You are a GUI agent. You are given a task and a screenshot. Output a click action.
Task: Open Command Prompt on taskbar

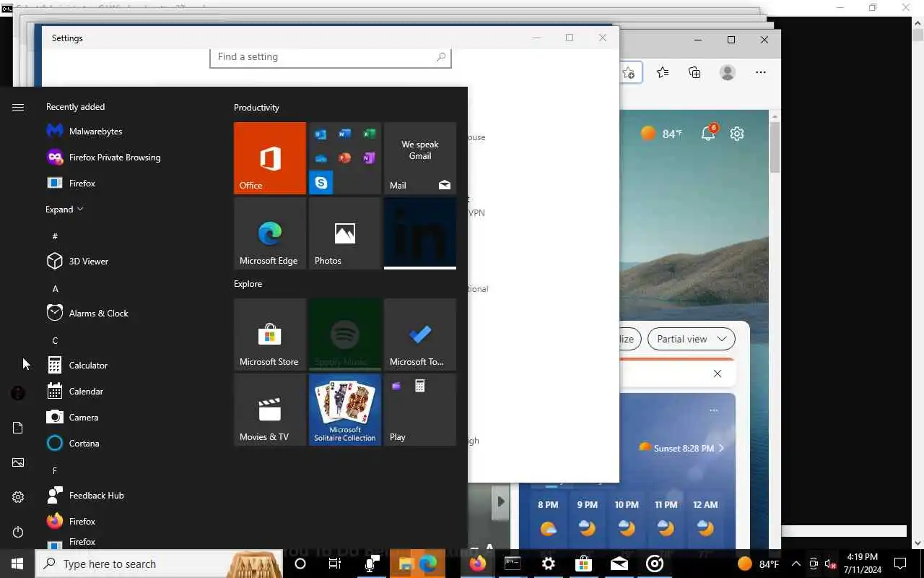click(x=513, y=564)
